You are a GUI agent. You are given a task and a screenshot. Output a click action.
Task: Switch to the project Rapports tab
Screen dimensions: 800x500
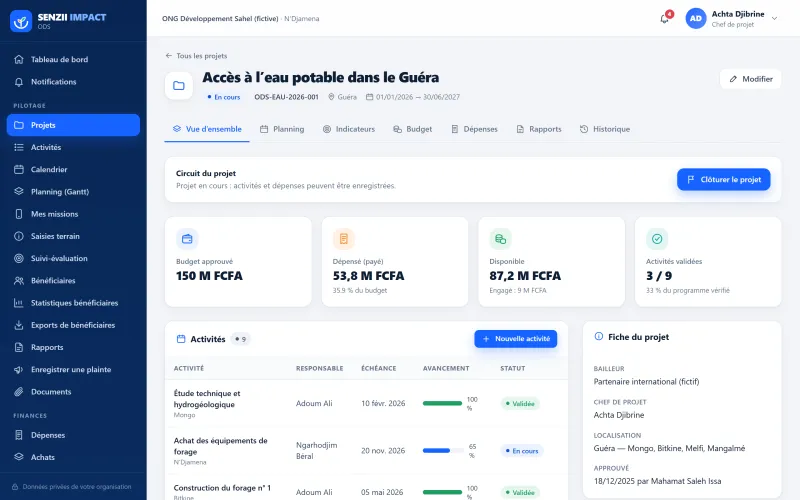(539, 129)
